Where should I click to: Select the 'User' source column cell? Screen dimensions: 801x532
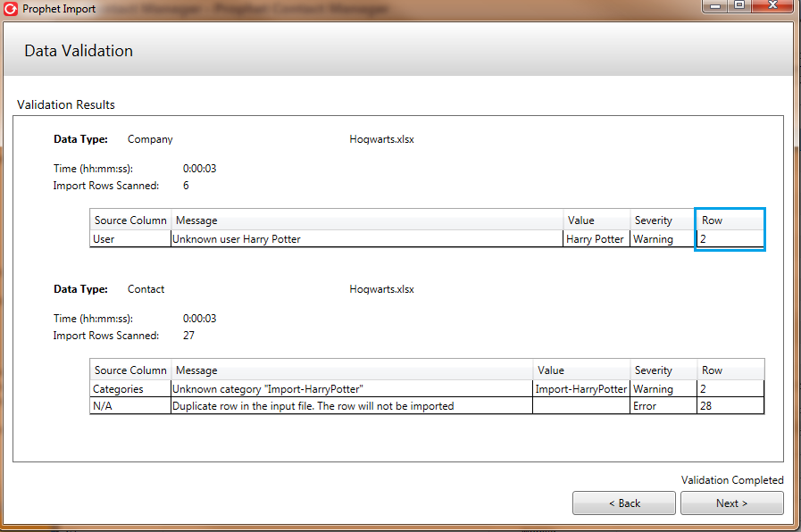point(130,239)
